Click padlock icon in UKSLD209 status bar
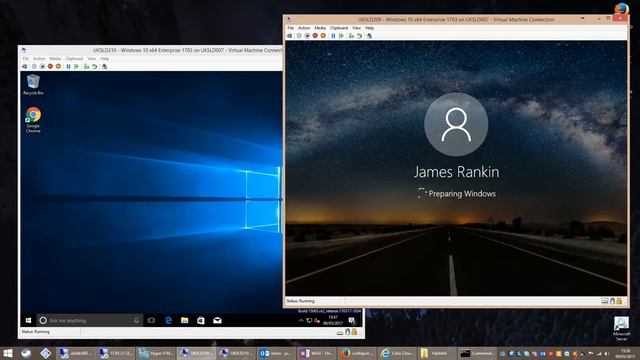 619,301
